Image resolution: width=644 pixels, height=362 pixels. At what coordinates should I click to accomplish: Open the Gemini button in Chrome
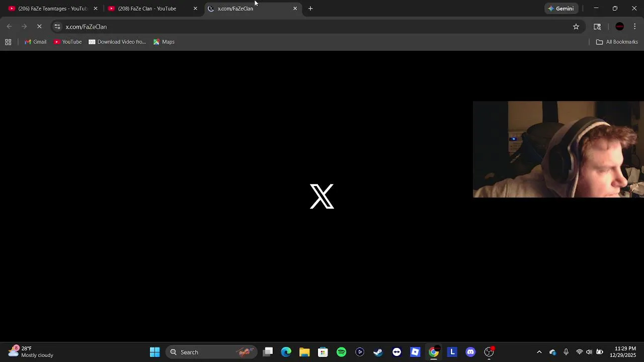click(x=561, y=9)
